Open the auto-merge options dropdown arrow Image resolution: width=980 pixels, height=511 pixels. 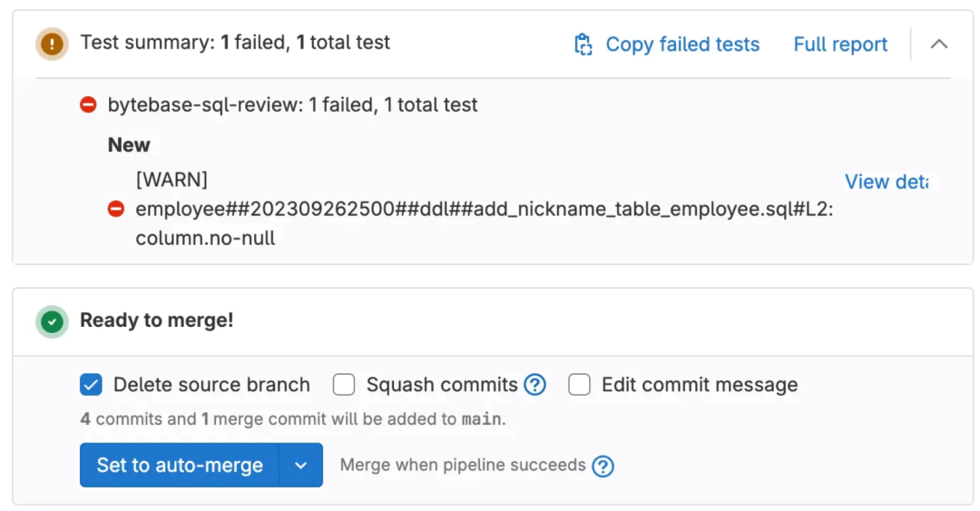click(x=301, y=466)
